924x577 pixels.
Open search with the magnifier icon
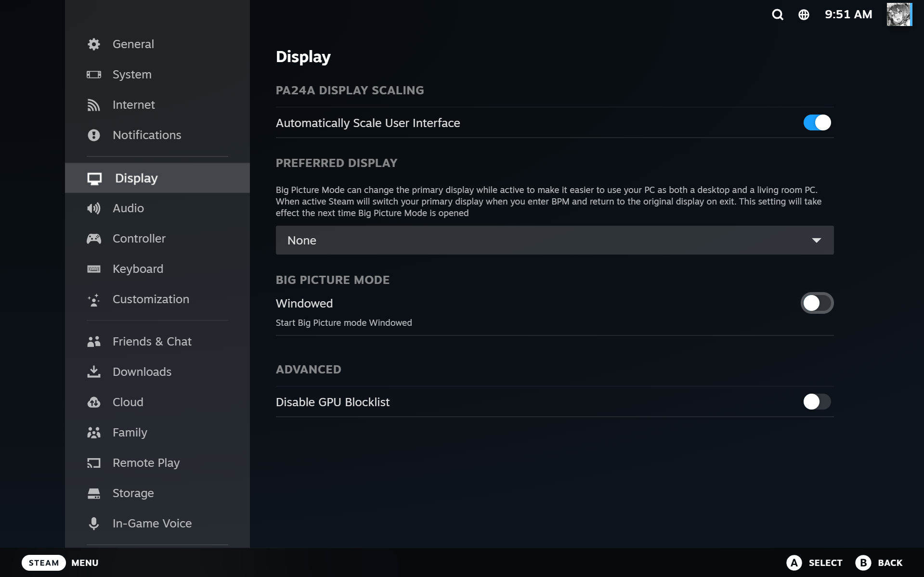tap(778, 15)
